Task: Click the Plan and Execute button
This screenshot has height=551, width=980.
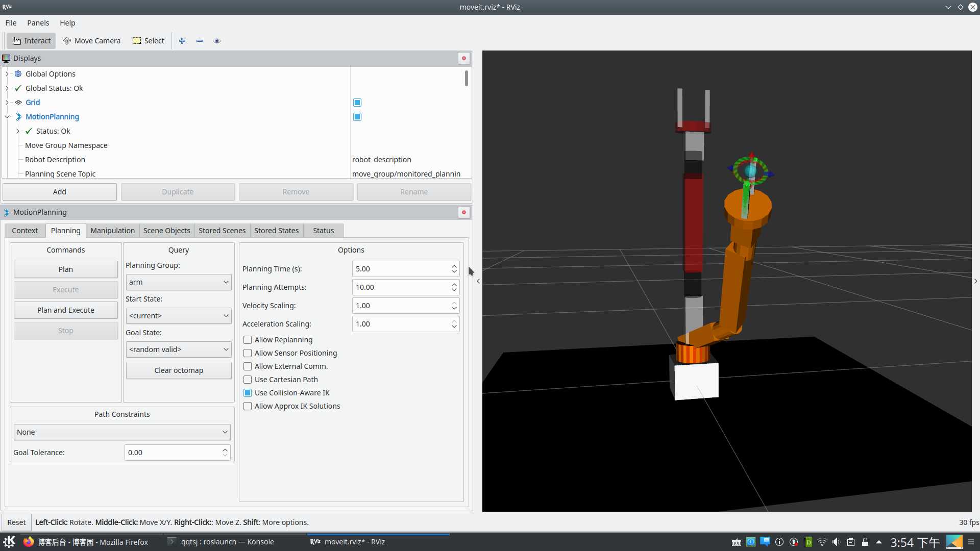Action: tap(66, 310)
